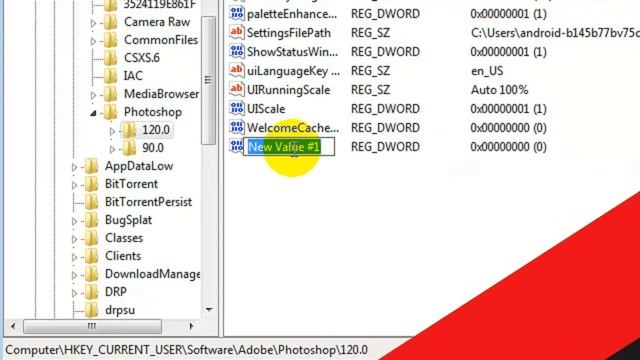This screenshot has height=360, width=640.
Task: Click the 120.0 folder icon
Action: tap(129, 130)
